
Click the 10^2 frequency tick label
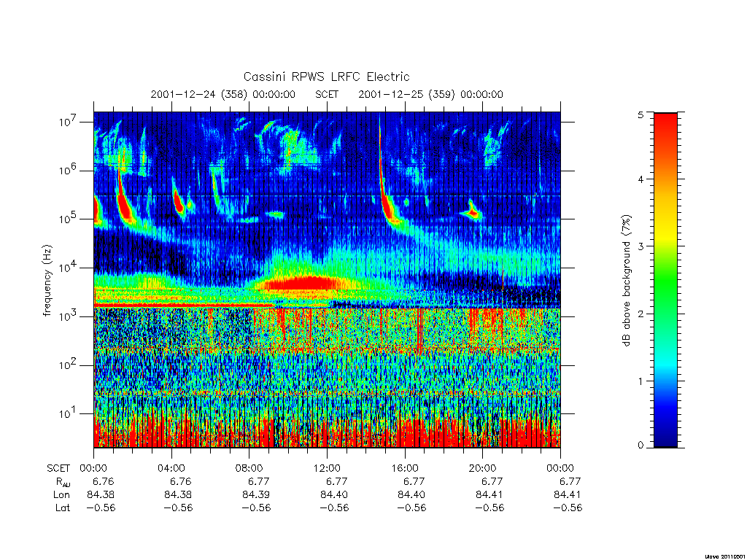[68, 365]
